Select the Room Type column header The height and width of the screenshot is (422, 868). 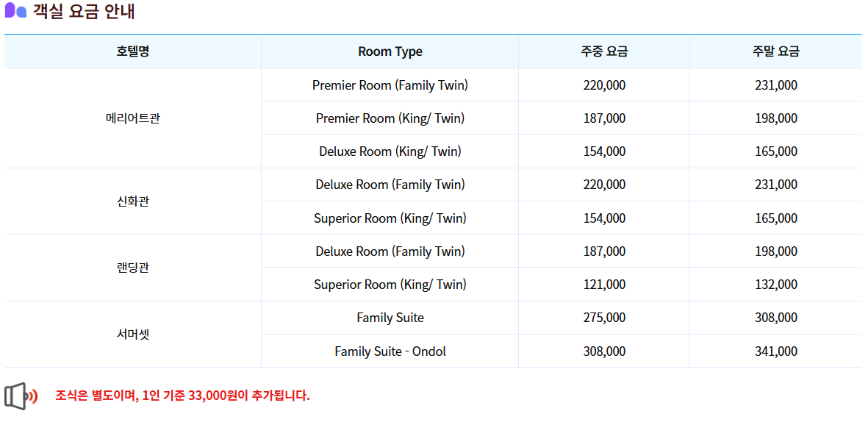pos(390,51)
